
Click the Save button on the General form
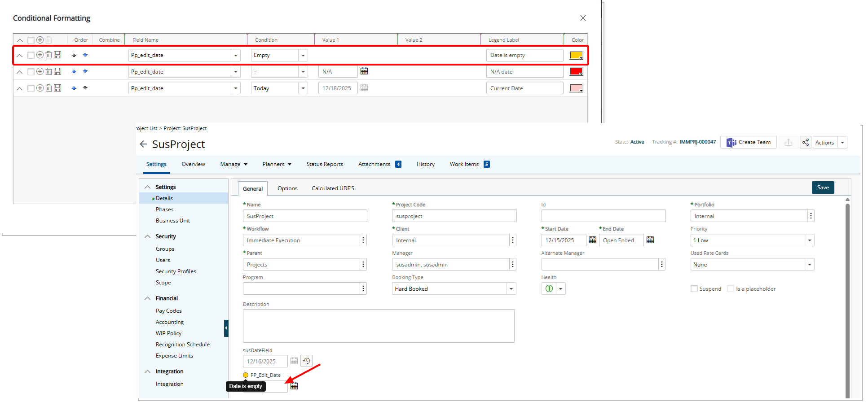click(823, 187)
